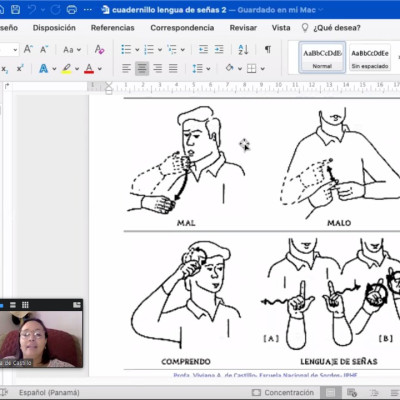Click the Save icon in title bar
The height and width of the screenshot is (400, 400).
click(x=15, y=10)
